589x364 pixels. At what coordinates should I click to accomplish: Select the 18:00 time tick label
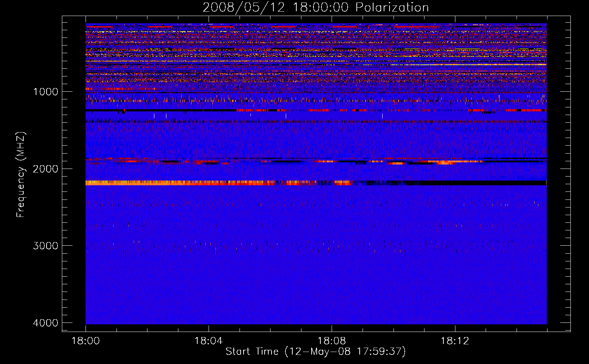(86, 341)
